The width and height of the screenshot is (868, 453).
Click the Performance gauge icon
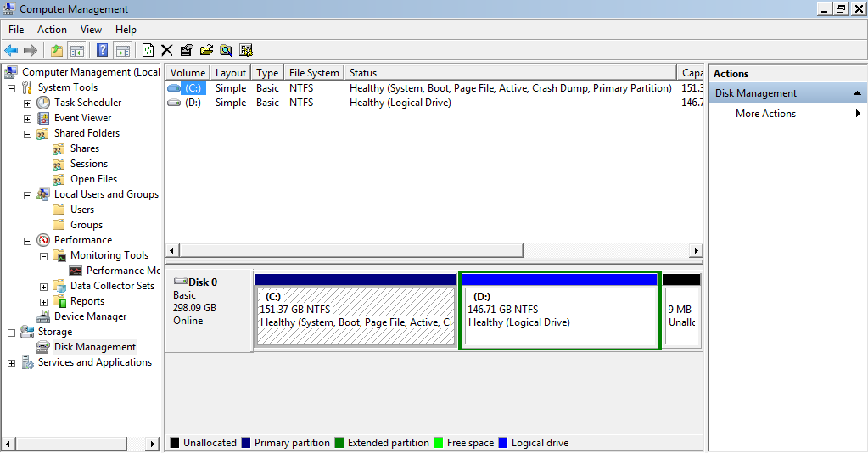tap(43, 240)
